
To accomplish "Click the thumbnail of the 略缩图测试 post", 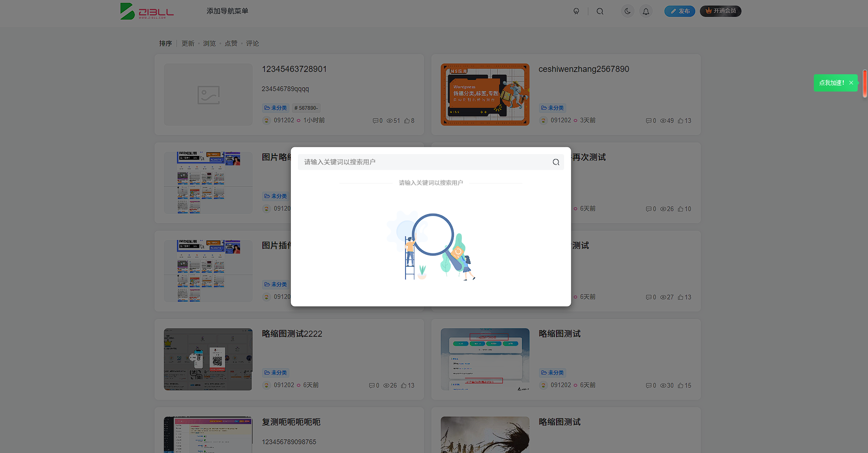I will pyautogui.click(x=485, y=359).
